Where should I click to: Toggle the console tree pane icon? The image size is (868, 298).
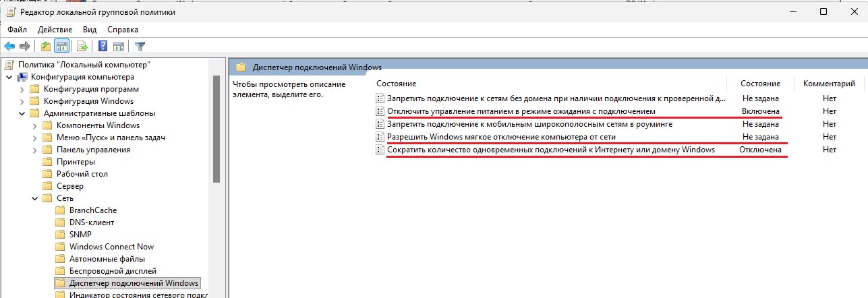point(61,47)
